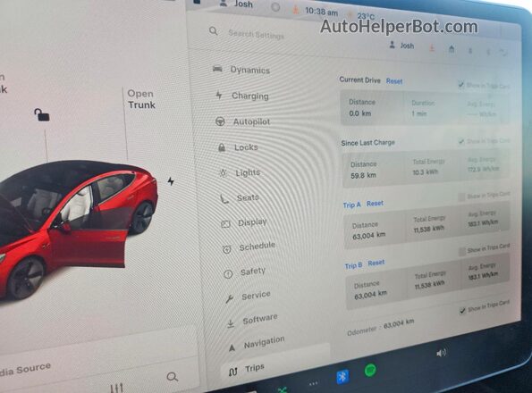Toggle Show in Trips Card for Odometer
This screenshot has height=393, width=532.
(x=462, y=310)
